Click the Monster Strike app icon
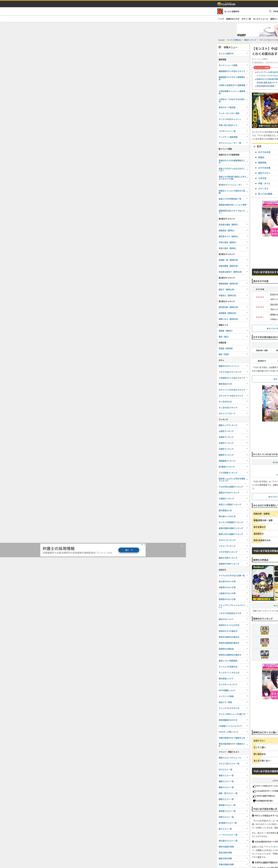 point(220,11)
